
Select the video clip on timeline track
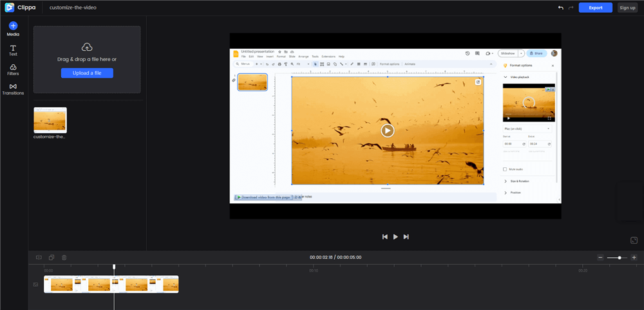point(111,284)
